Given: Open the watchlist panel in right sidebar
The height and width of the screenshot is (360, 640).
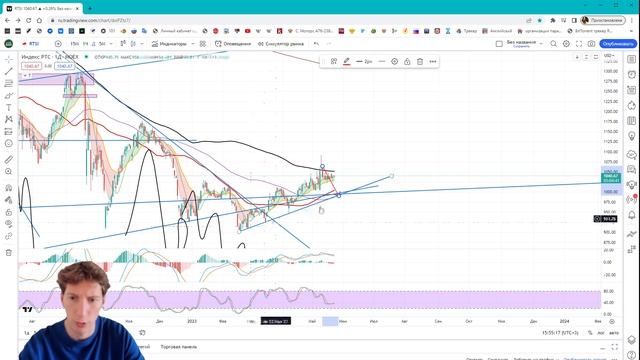Looking at the screenshot, I should tap(631, 60).
